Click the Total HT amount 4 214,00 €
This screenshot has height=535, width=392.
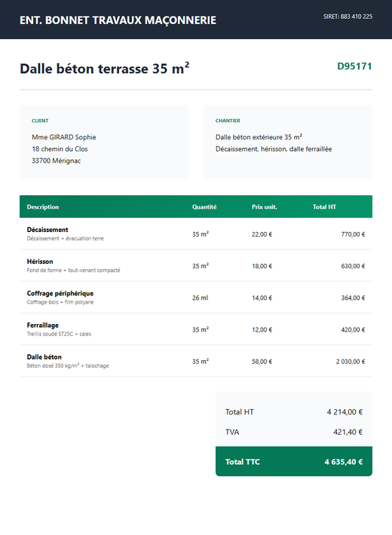(345, 412)
